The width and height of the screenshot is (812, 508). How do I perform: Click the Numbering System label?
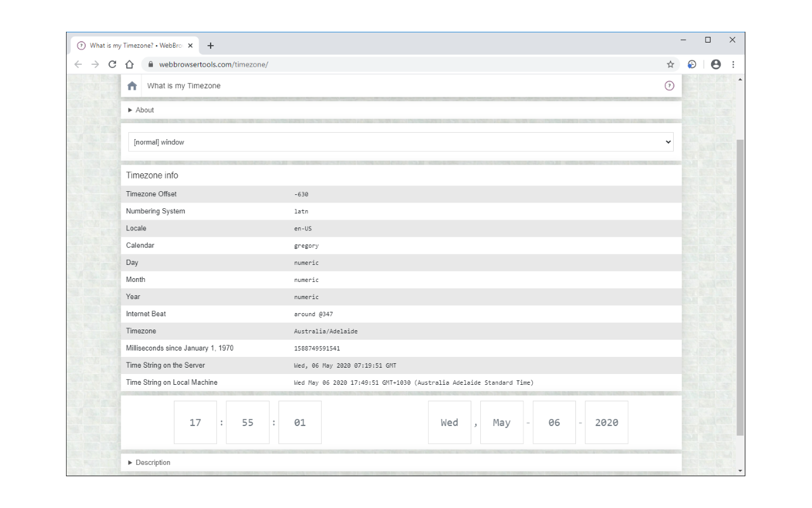pos(155,211)
